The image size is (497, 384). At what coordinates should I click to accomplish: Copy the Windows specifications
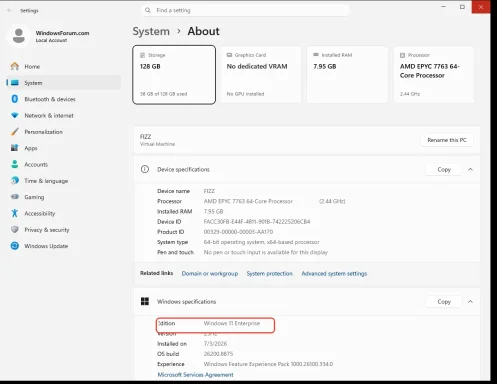tap(444, 301)
